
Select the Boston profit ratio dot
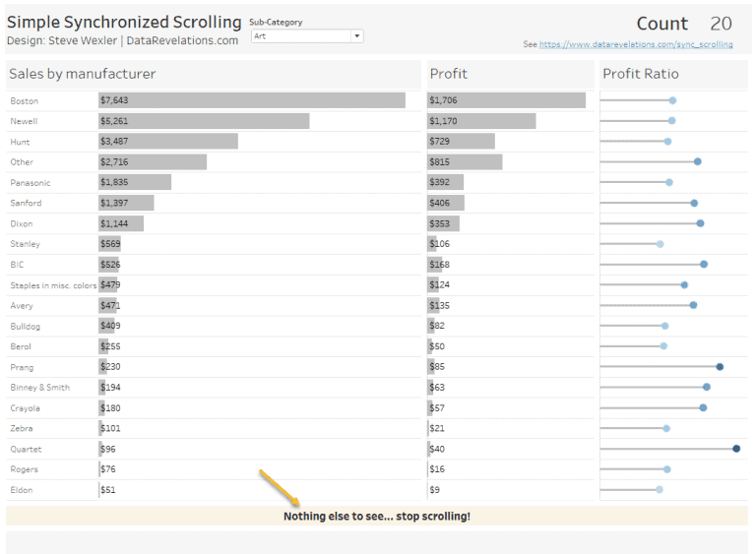pyautogui.click(x=672, y=100)
